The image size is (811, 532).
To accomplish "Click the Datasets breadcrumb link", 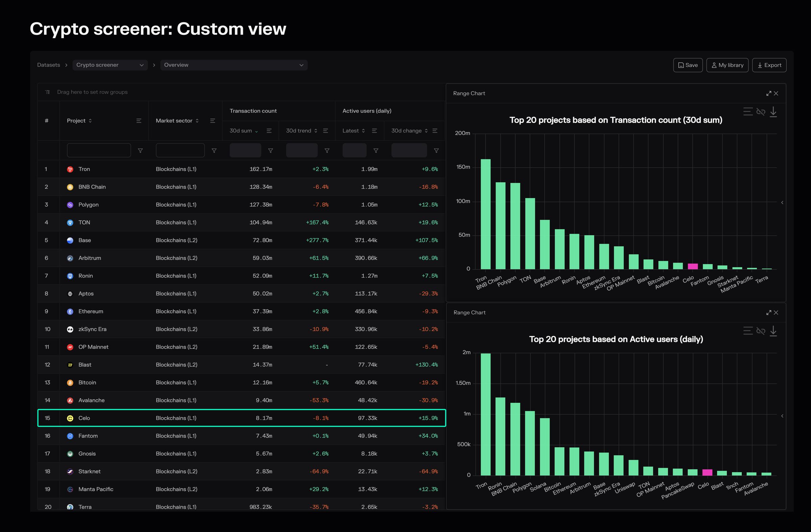I will point(48,65).
